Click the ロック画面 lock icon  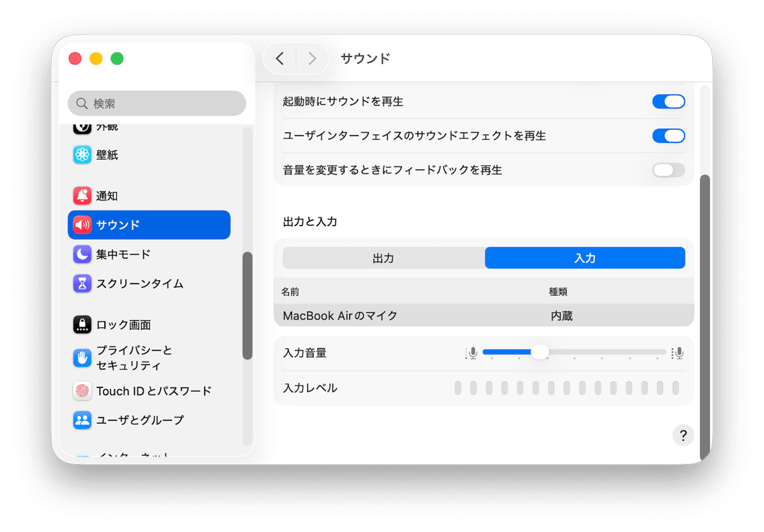click(82, 325)
